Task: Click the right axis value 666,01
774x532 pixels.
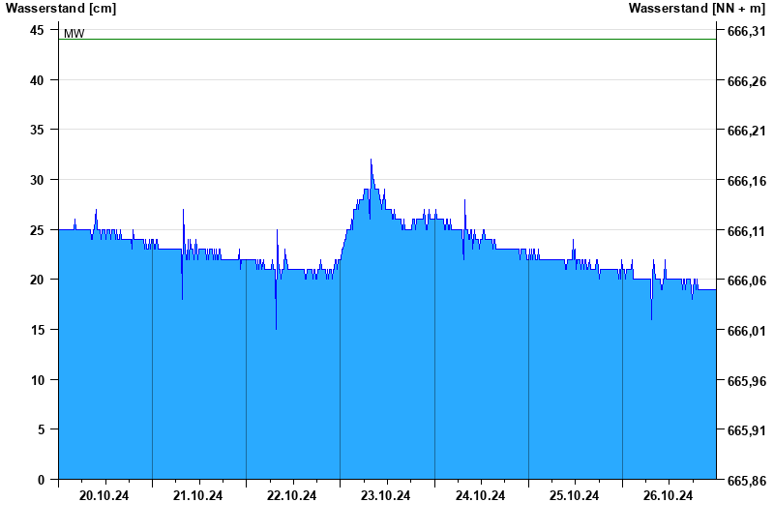Action: [747, 331]
